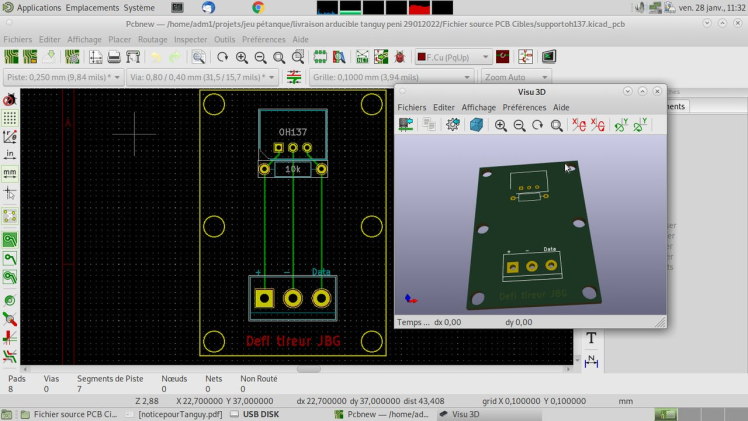Click the blue cube icon in Visu 3D
Viewport: 748px width, 421px height.
coord(476,125)
